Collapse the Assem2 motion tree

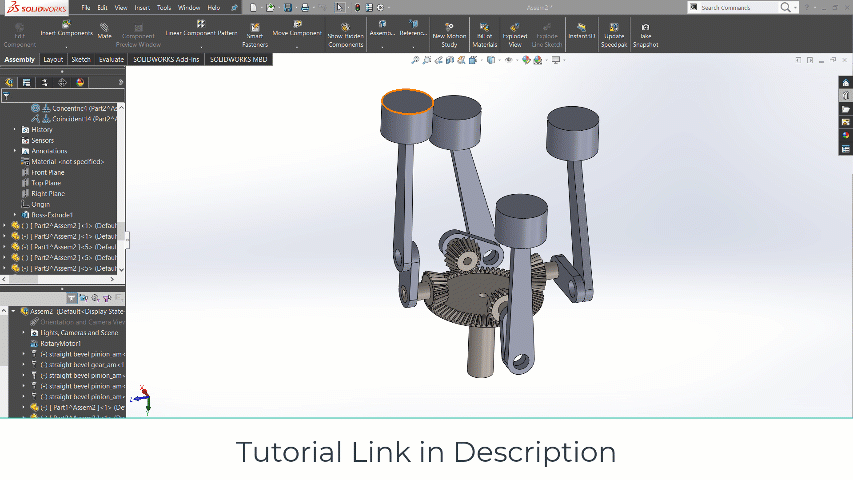point(14,311)
